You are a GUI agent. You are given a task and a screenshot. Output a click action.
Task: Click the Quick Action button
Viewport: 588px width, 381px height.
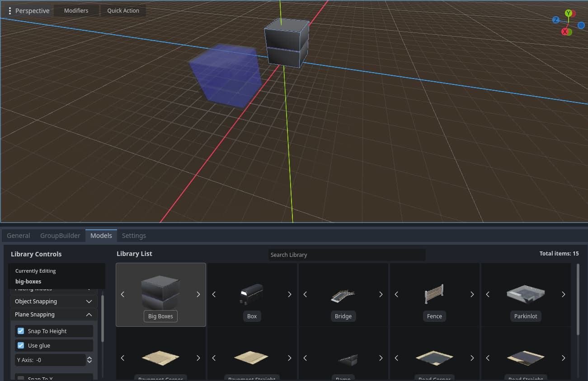[123, 10]
